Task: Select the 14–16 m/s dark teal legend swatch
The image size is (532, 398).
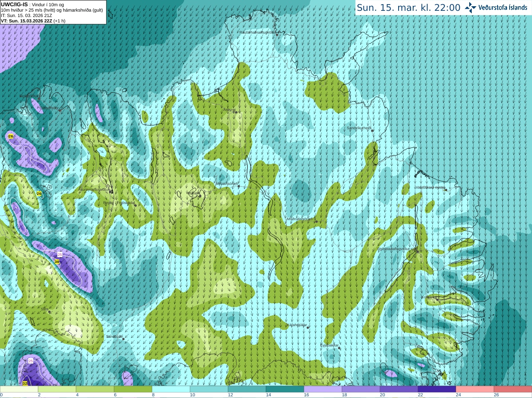Action: (285, 389)
